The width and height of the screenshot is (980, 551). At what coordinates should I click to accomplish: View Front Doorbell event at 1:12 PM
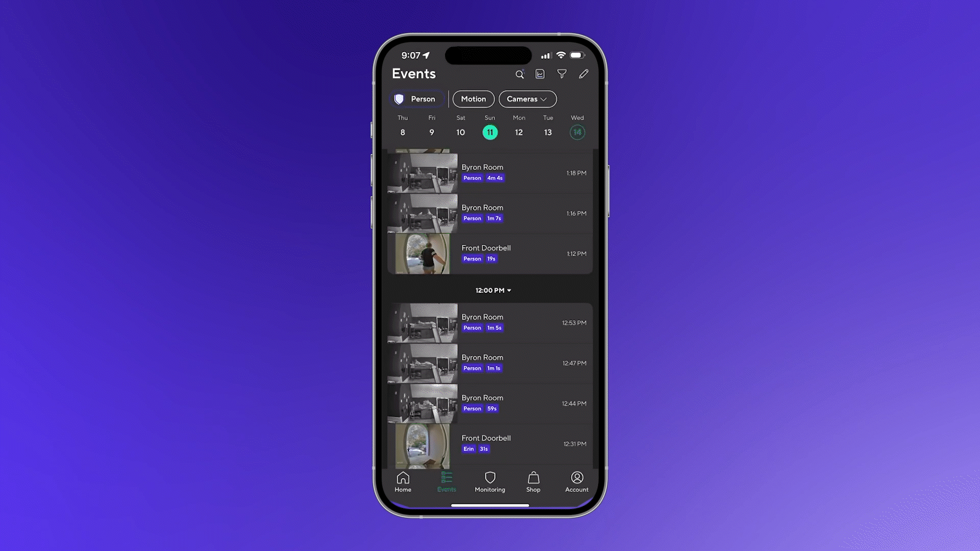coord(490,254)
